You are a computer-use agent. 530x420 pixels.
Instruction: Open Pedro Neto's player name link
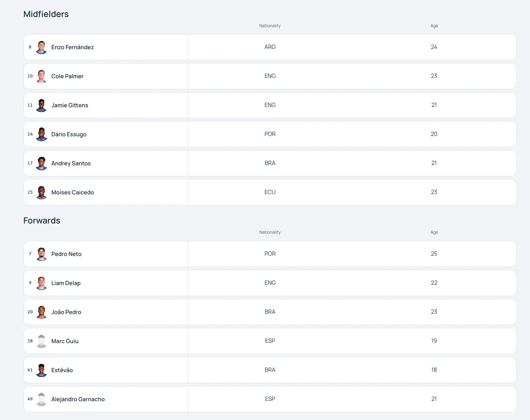66,254
